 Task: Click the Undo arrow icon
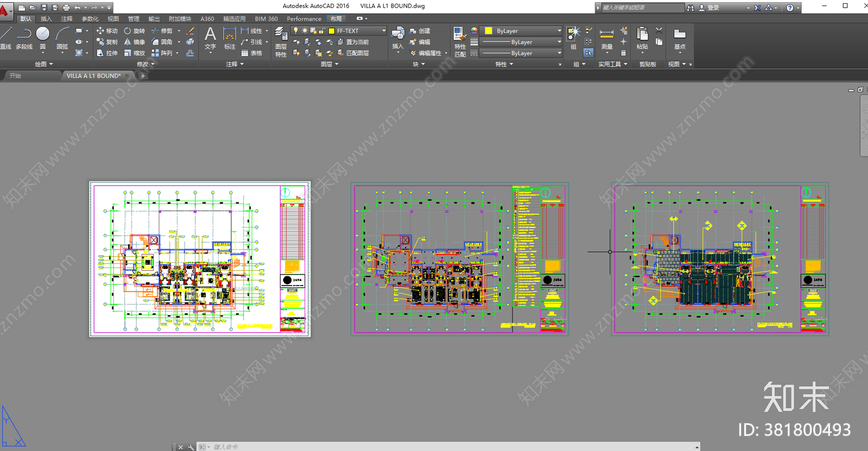pyautogui.click(x=78, y=8)
